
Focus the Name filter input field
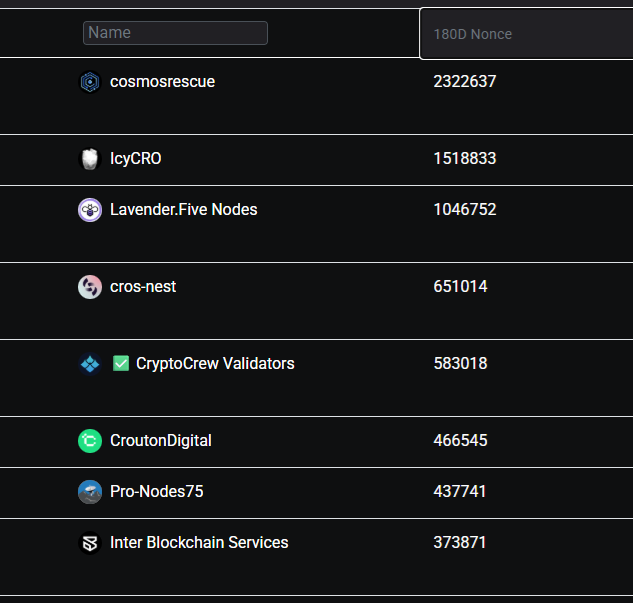(175, 33)
